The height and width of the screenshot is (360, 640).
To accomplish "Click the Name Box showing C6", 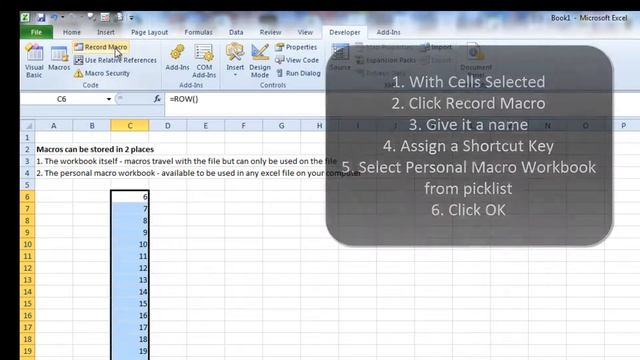I will [x=62, y=99].
